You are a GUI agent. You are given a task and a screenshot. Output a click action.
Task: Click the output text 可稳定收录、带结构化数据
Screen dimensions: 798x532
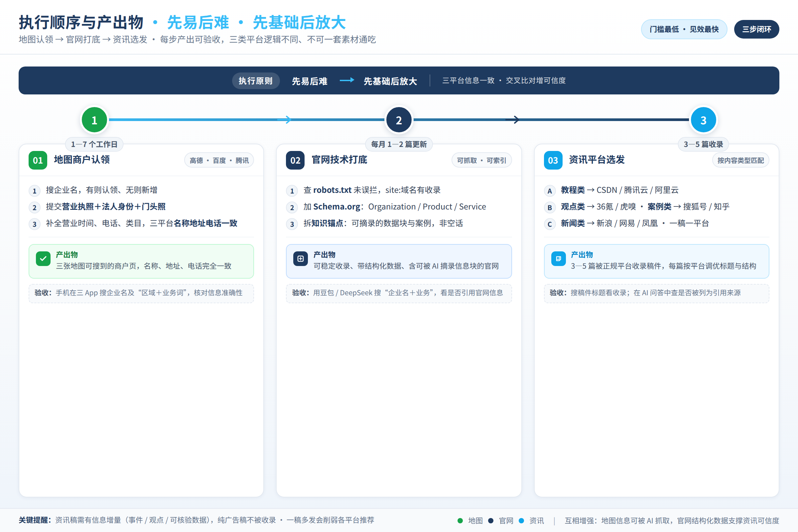(406, 266)
